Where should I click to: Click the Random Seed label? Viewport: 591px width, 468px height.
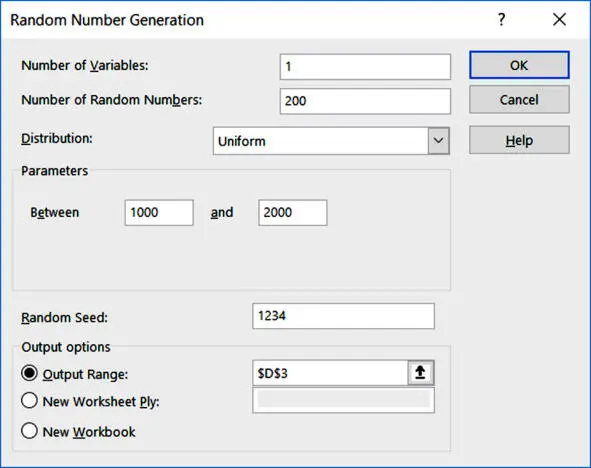pos(64,318)
